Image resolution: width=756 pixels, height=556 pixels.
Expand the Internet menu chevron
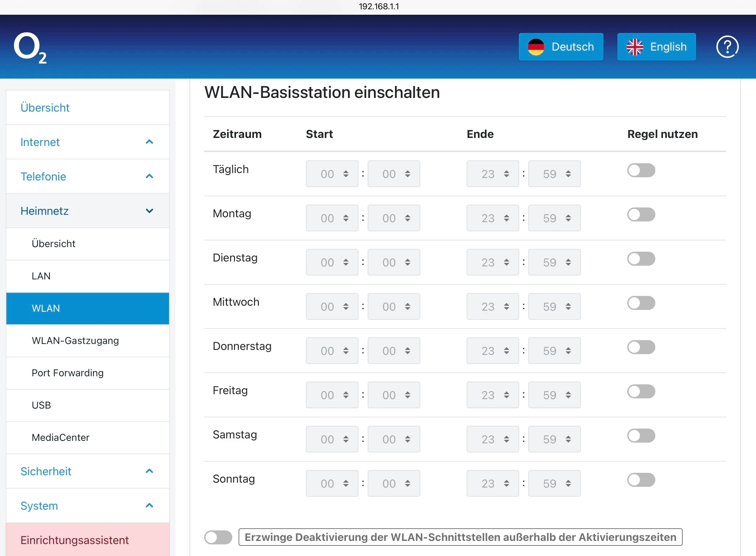click(x=149, y=142)
